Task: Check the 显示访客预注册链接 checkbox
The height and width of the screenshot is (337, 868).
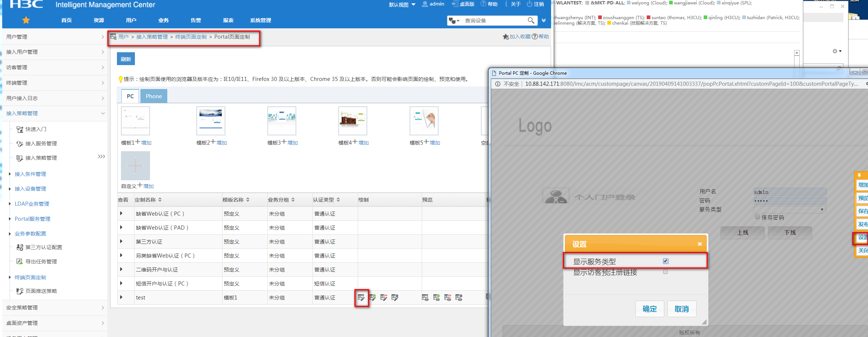Action: (665, 272)
